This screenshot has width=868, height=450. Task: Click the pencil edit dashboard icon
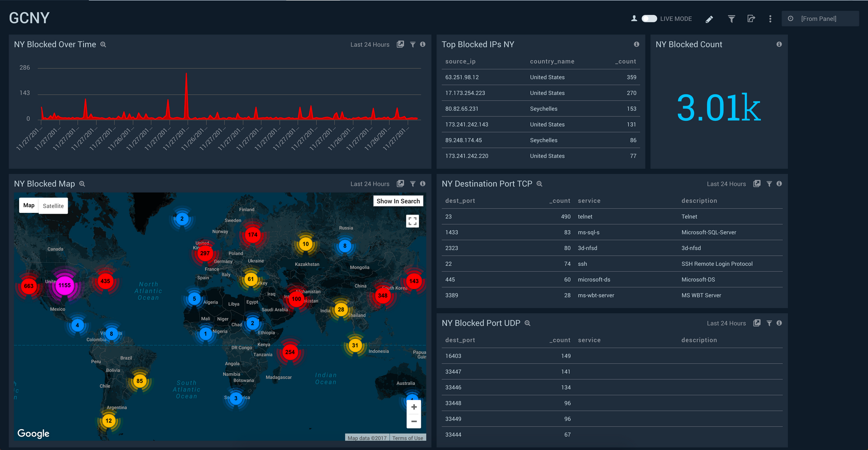pyautogui.click(x=709, y=19)
